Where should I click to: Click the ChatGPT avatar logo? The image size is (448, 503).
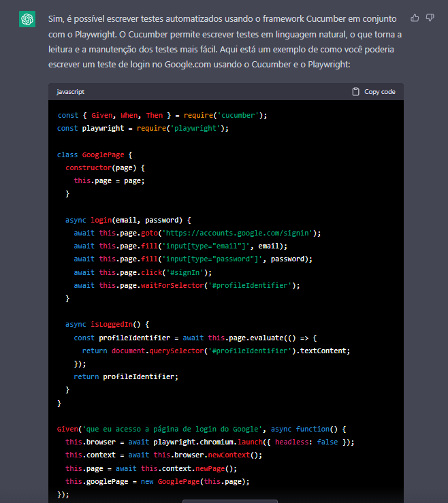coord(27,19)
